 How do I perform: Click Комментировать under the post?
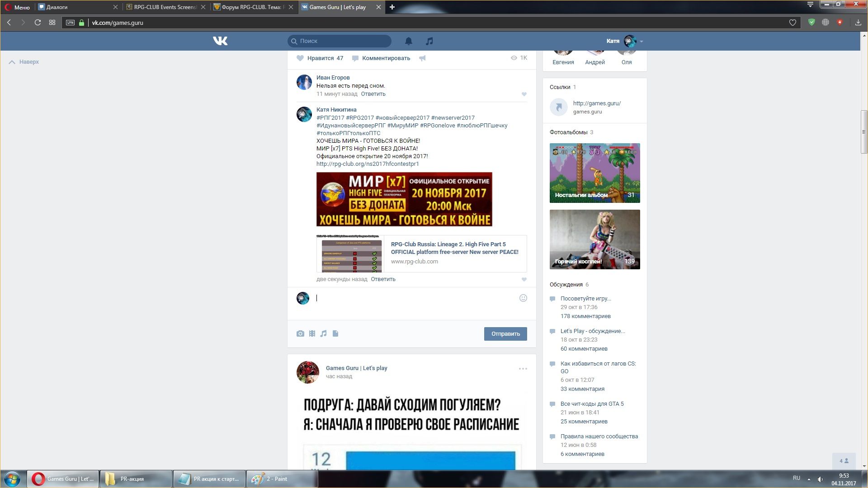[381, 58]
